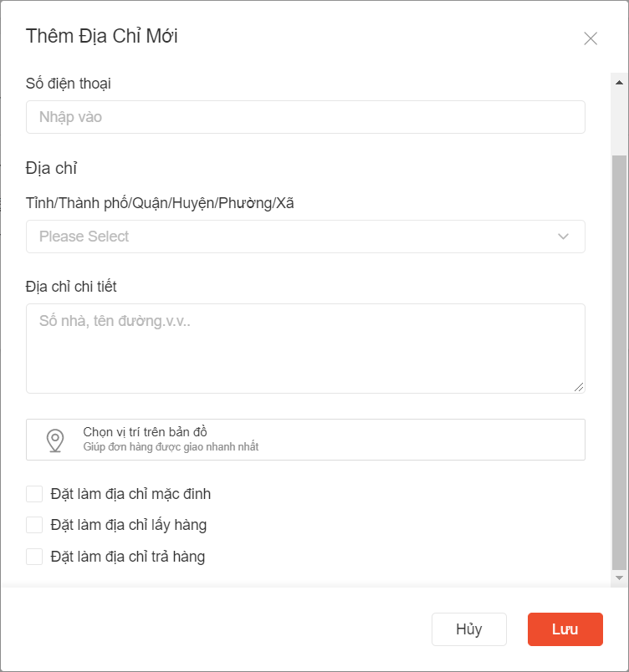Open the Please Select province dropdown

click(293, 237)
